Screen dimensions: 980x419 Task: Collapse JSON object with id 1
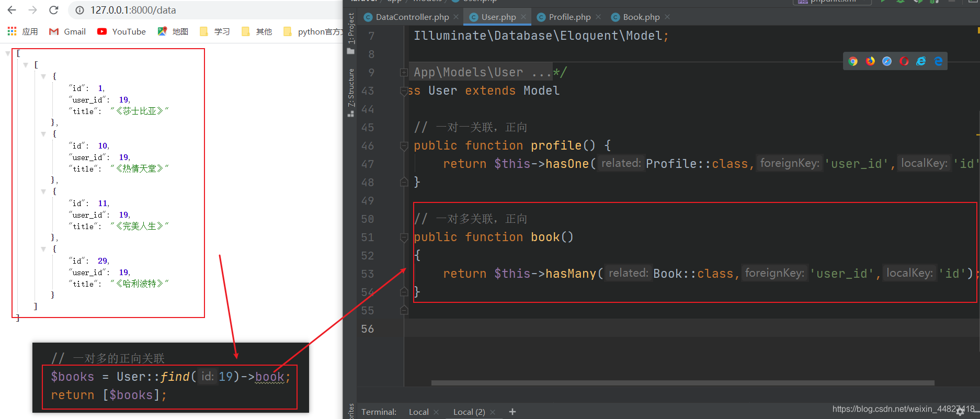click(43, 76)
